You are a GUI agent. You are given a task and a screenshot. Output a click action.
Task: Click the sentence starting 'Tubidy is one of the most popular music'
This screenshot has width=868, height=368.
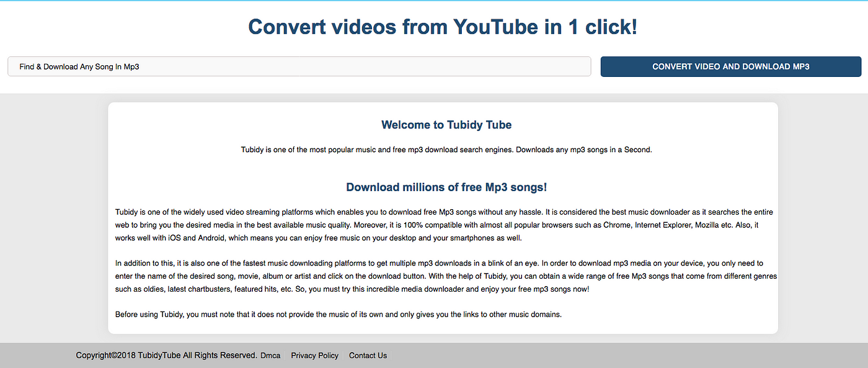point(446,150)
